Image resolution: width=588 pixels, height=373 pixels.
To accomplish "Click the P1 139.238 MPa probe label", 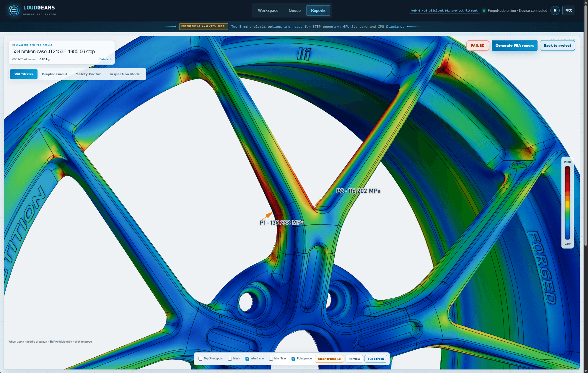I will [282, 223].
